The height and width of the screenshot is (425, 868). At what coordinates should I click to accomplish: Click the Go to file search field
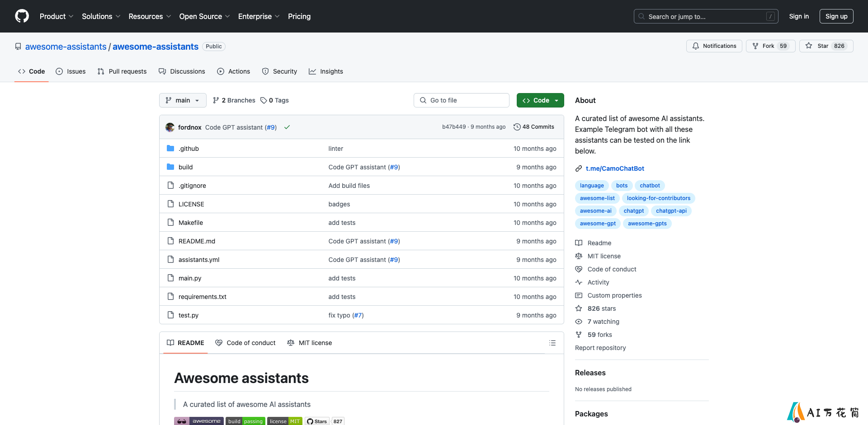coord(462,100)
